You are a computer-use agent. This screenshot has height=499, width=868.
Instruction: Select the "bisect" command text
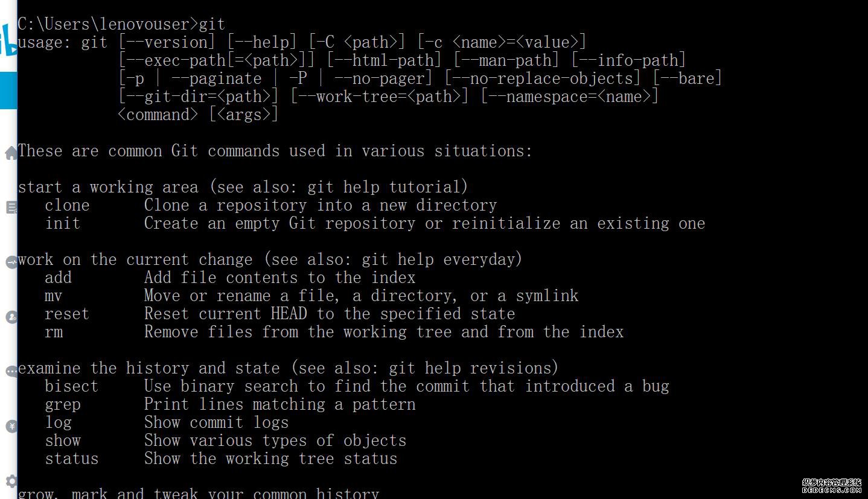tap(71, 386)
